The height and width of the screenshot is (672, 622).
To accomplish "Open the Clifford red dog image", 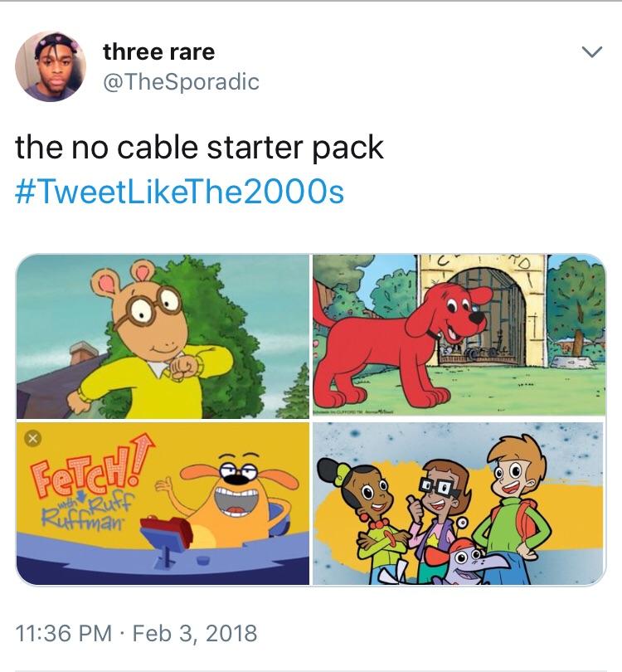I will pos(459,335).
